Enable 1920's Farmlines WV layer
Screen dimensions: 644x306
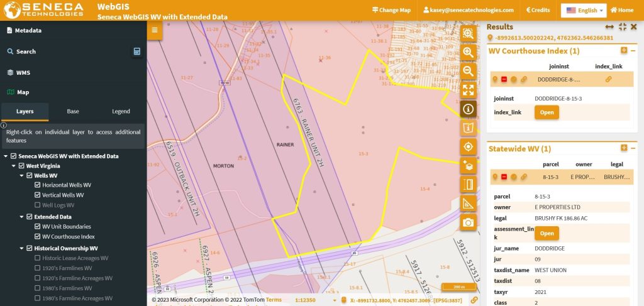pyautogui.click(x=37, y=268)
